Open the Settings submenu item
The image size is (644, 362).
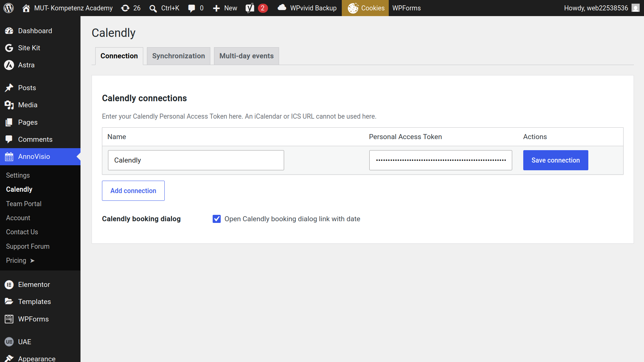coord(18,175)
